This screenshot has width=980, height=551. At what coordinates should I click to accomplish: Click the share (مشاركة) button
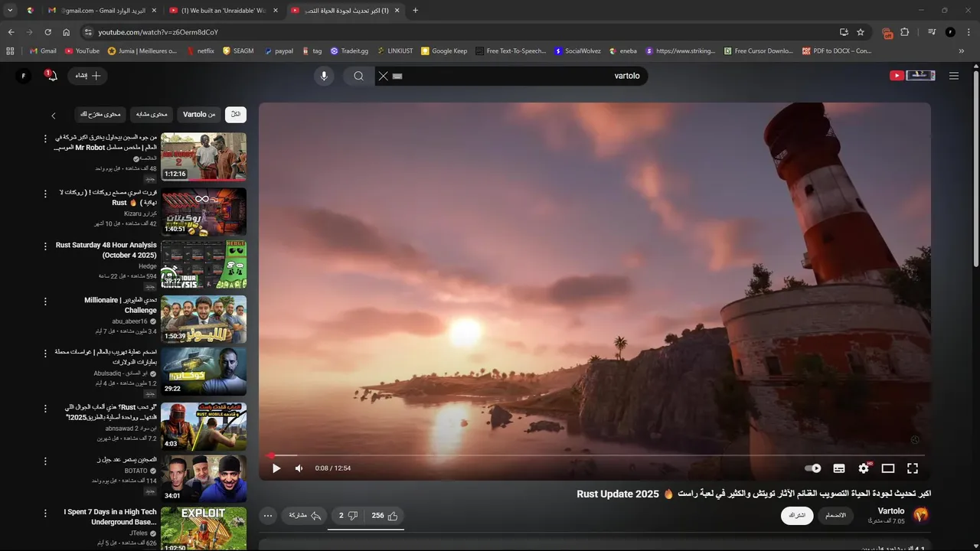[x=304, y=516]
